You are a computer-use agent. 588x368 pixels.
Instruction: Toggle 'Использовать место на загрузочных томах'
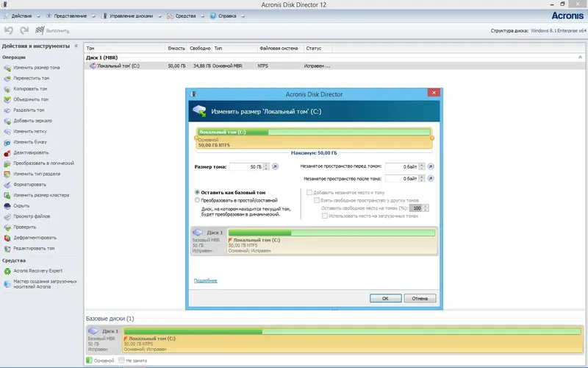coord(325,216)
